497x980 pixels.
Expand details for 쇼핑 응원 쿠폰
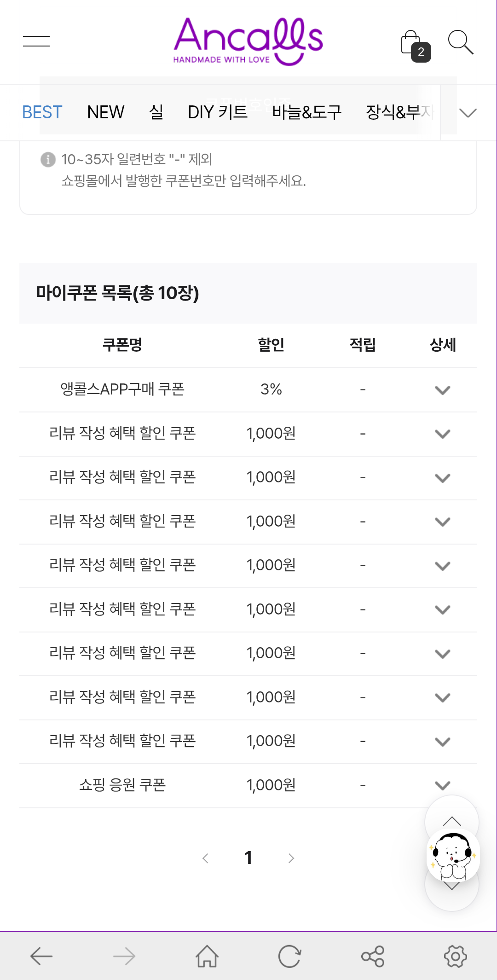pos(442,785)
